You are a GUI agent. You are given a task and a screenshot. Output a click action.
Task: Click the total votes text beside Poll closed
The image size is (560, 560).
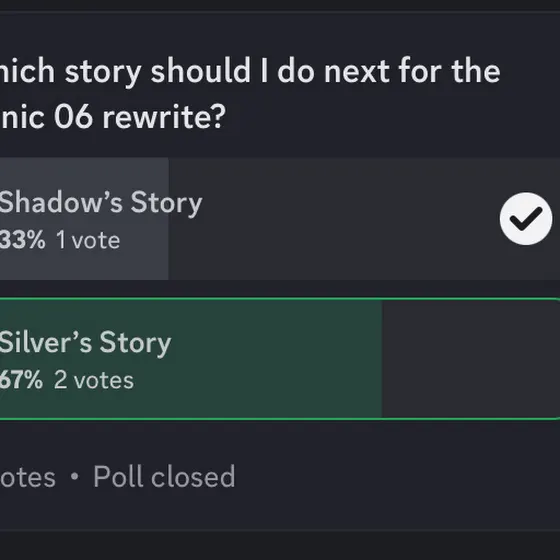pyautogui.click(x=28, y=477)
